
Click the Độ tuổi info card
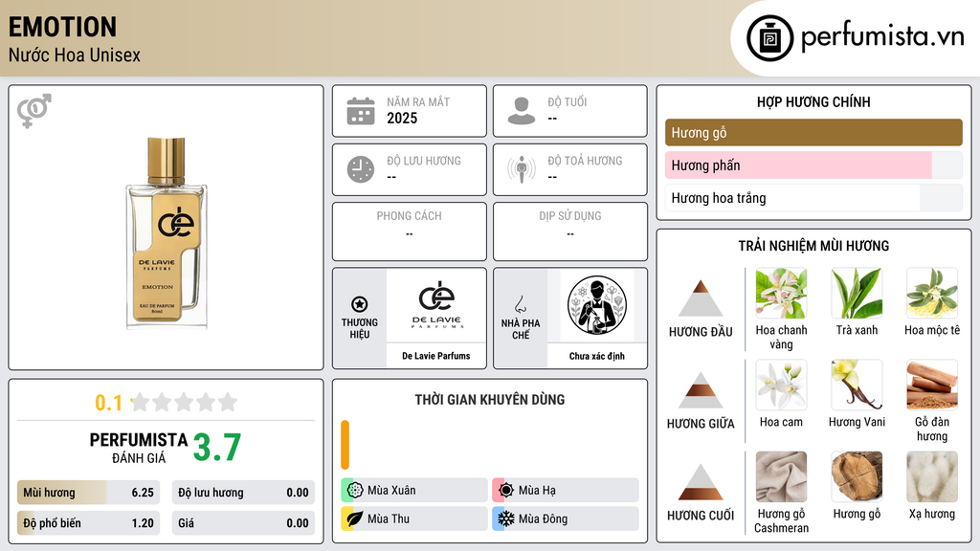pos(570,111)
